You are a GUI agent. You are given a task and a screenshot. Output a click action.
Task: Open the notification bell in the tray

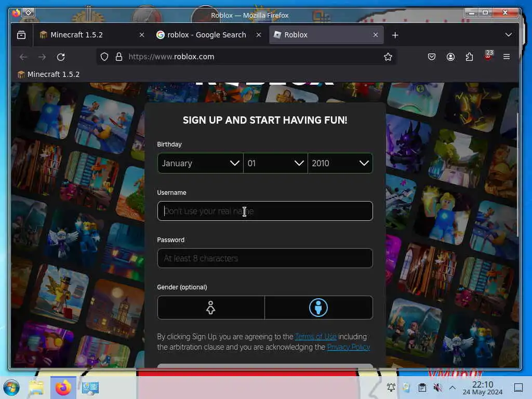click(391, 387)
